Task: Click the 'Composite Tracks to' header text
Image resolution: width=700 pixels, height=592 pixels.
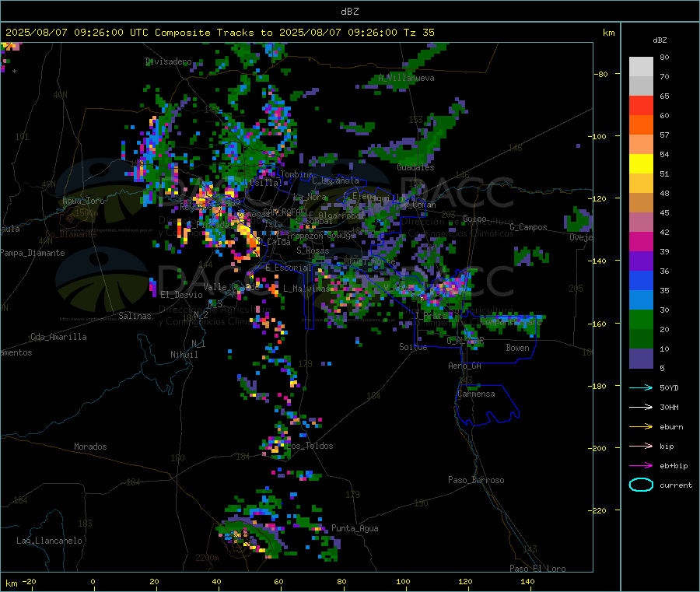Action: pos(214,33)
